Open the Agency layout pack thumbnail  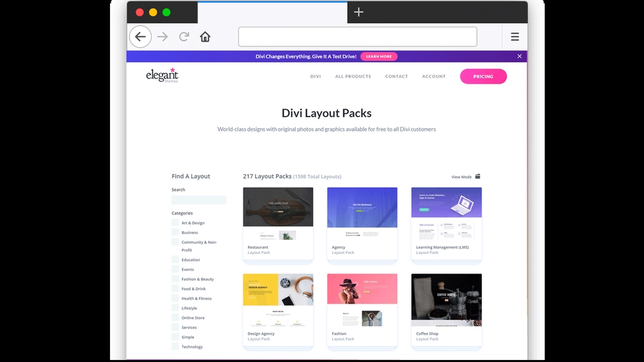[362, 215]
